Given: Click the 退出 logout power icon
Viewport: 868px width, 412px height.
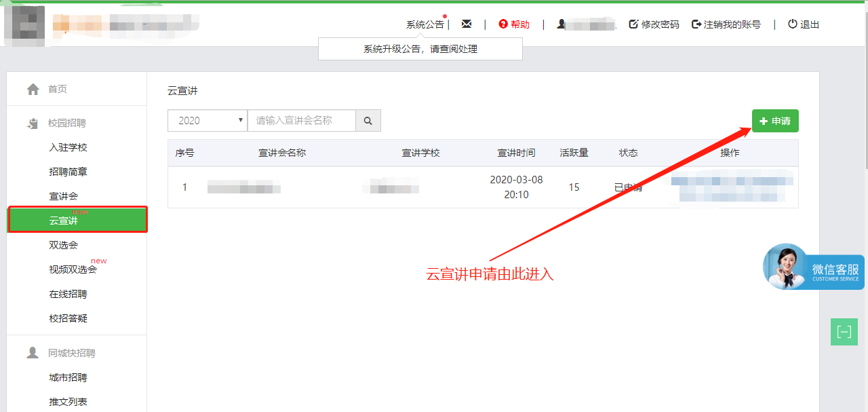Looking at the screenshot, I should pyautogui.click(x=792, y=24).
